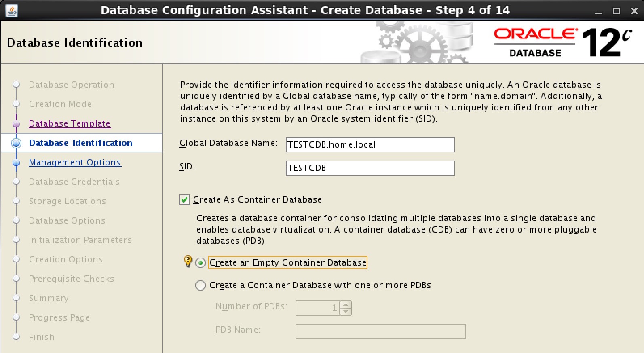Screen dimensions: 644x353
Task: Click the "Number of PDBs:" label
Action: [x=251, y=306]
